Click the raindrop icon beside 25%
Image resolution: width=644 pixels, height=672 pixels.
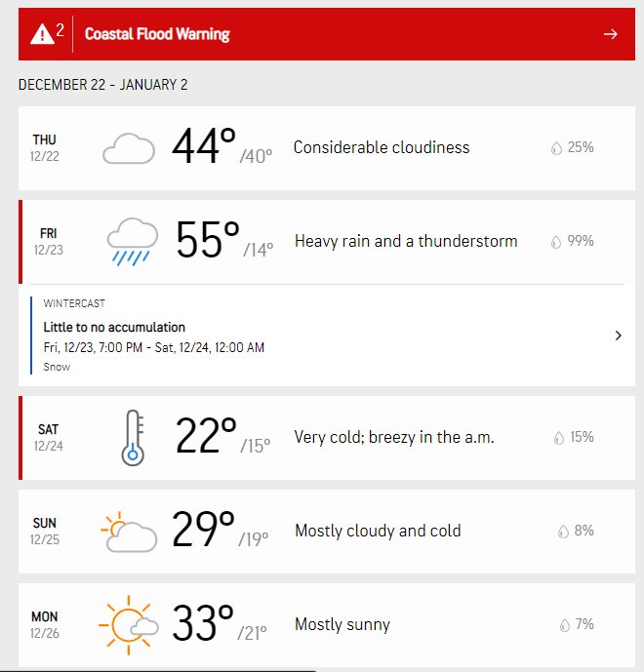tap(556, 148)
